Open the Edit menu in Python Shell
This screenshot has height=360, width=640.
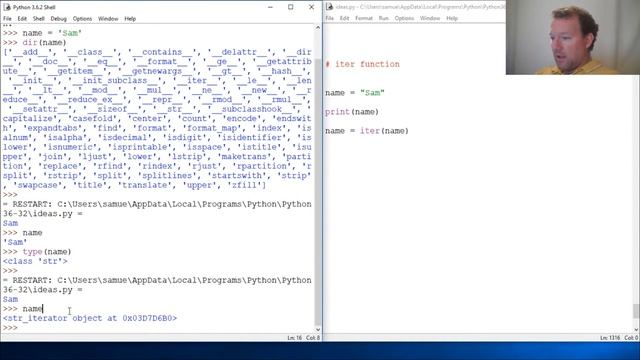pyautogui.click(x=22, y=19)
